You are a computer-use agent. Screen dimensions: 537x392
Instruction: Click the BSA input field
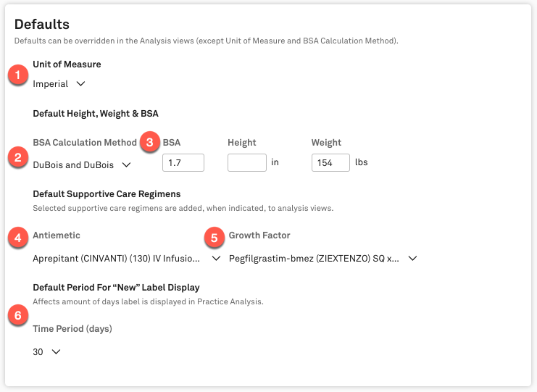coord(183,162)
